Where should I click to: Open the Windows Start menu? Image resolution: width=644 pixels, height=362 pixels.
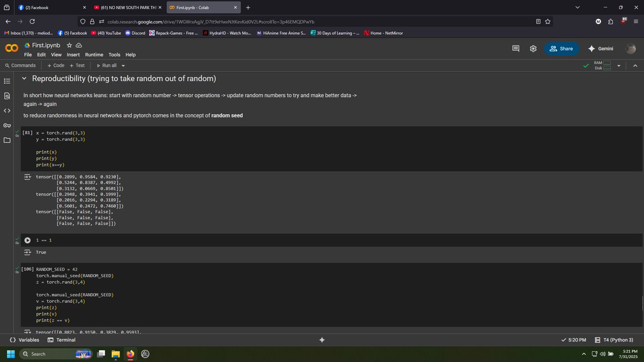coord(10,354)
